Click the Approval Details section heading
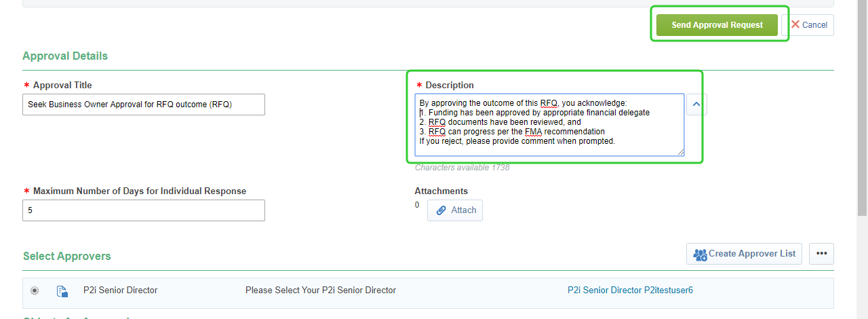The image size is (868, 319). [64, 56]
